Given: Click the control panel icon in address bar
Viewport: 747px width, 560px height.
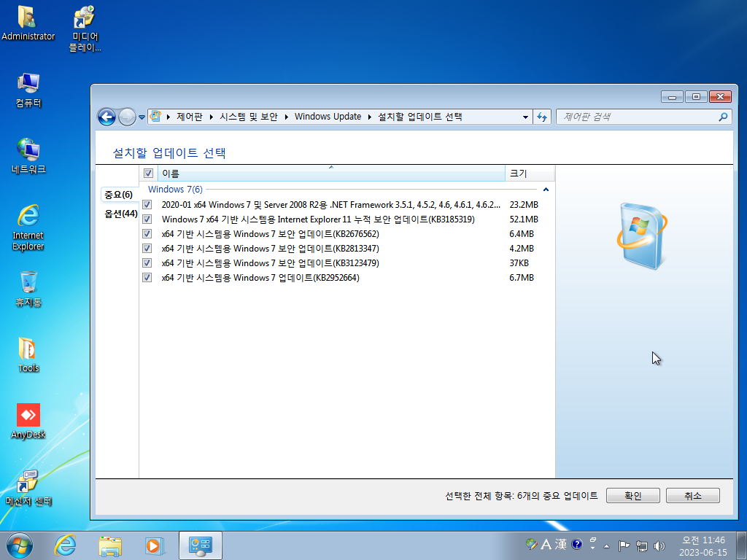Looking at the screenshot, I should pos(156,116).
